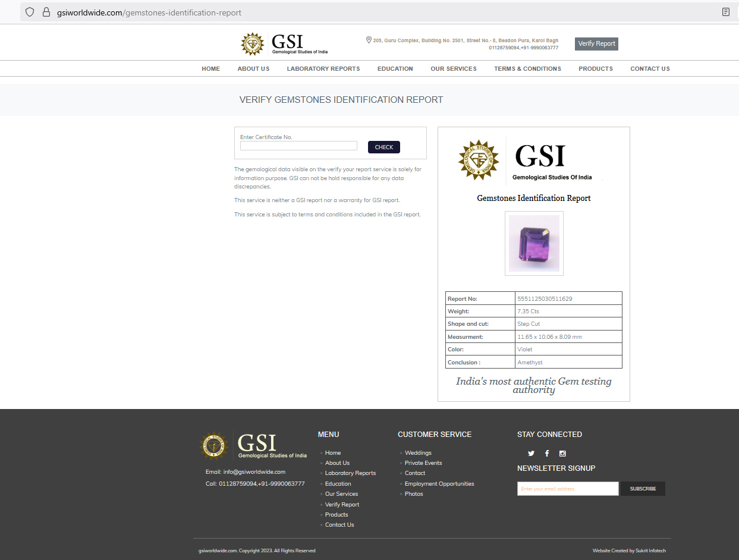Open footer About Us link
Screen dimensions: 739x560
[337, 463]
